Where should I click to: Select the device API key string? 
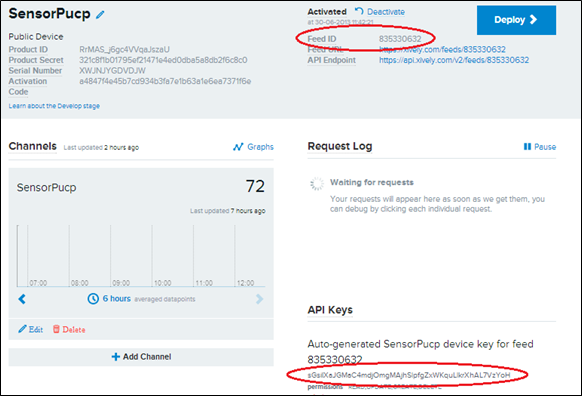[x=409, y=375]
